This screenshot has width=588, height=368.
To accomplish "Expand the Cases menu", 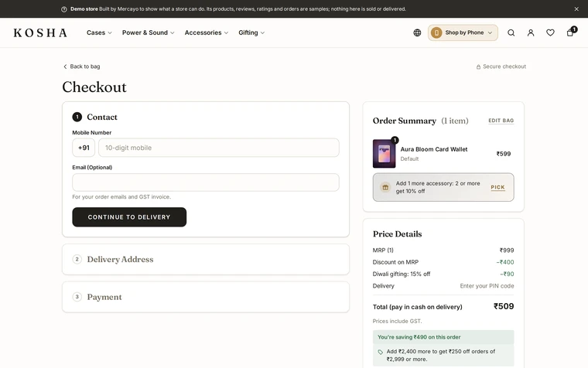I will click(x=99, y=32).
